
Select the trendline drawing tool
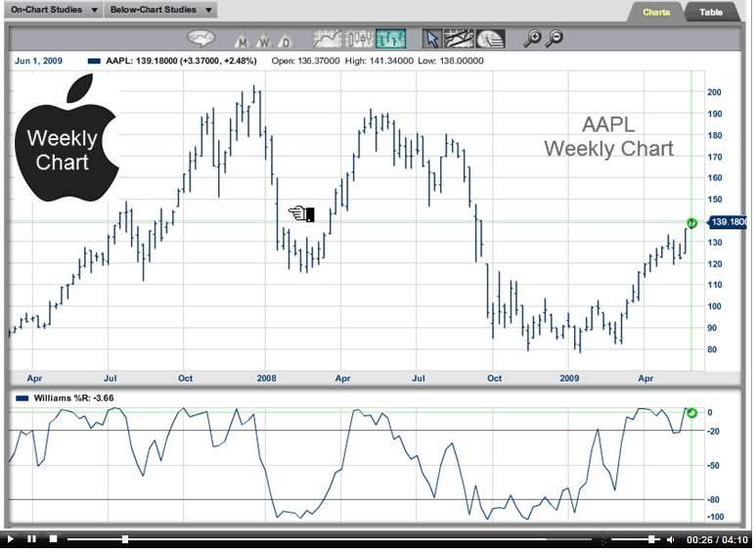click(x=459, y=38)
